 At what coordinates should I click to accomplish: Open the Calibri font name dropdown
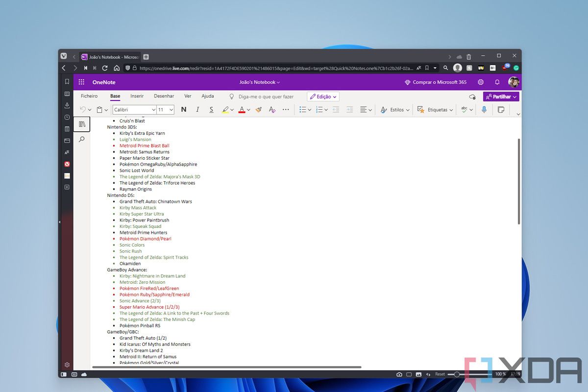[134, 110]
